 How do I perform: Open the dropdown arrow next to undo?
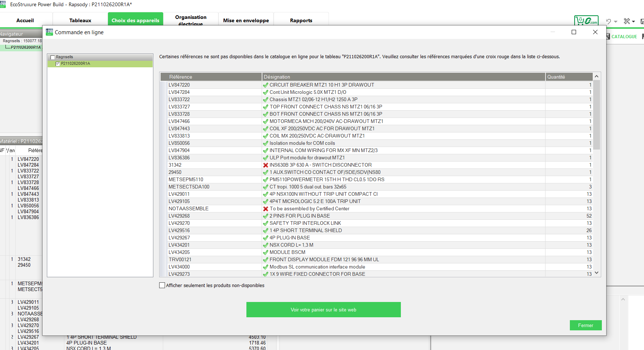(616, 21)
